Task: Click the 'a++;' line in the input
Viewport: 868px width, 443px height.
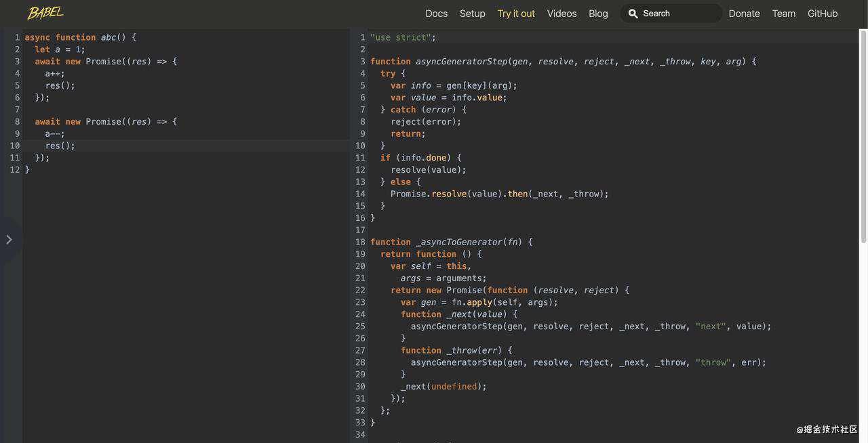Action: [56, 73]
